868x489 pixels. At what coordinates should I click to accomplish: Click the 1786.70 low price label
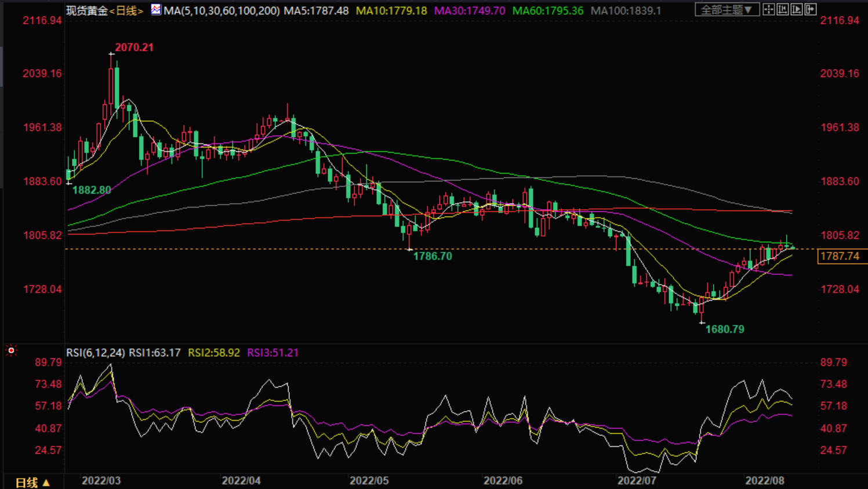click(432, 256)
